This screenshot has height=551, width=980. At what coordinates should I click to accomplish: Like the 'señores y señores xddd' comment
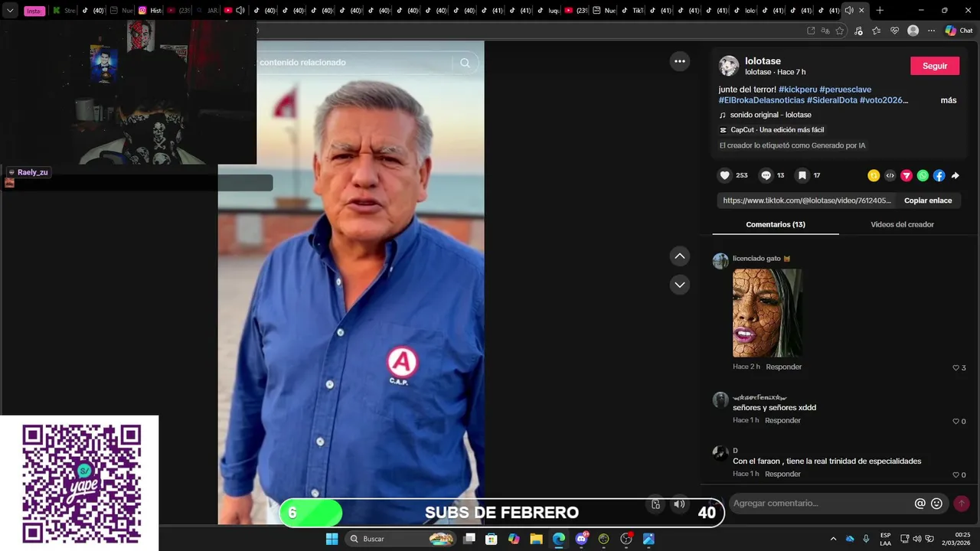coord(955,422)
